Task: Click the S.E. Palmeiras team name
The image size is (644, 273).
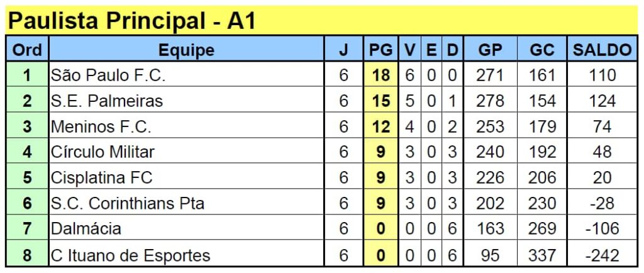Action: (107, 101)
